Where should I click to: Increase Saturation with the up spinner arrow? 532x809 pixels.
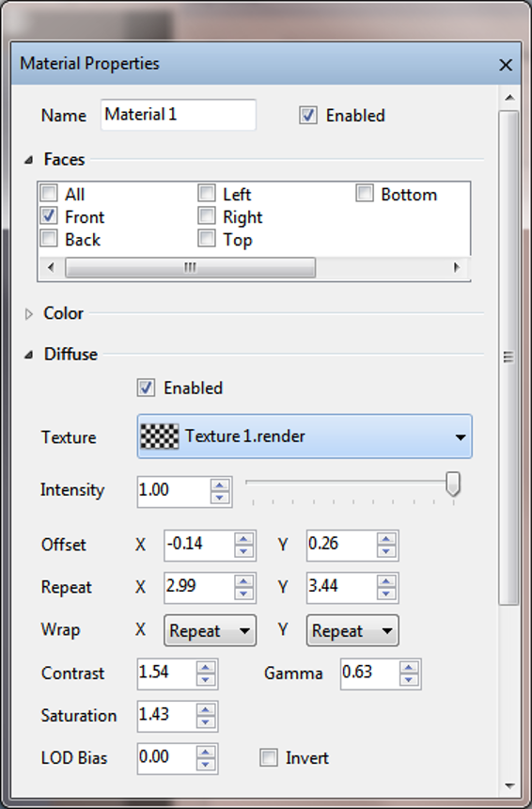(x=205, y=709)
